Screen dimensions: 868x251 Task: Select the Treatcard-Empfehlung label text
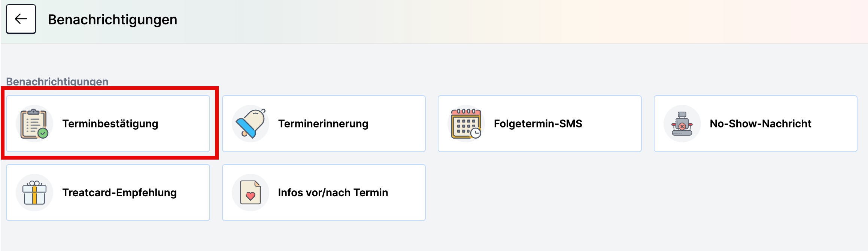point(119,193)
